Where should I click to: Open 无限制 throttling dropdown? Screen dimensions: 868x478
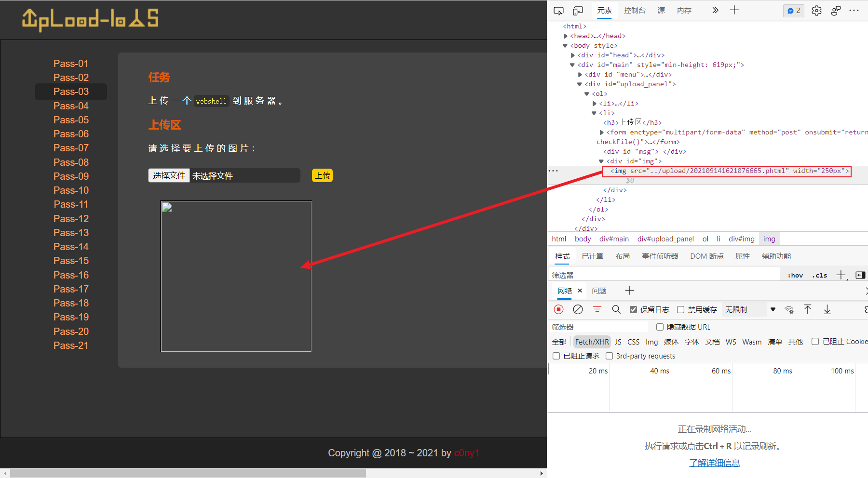[x=750, y=309]
